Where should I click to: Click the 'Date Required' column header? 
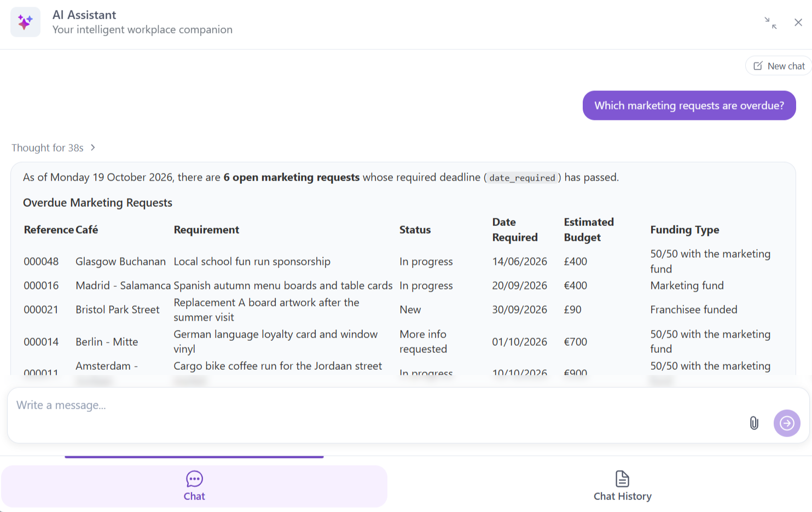coord(514,230)
